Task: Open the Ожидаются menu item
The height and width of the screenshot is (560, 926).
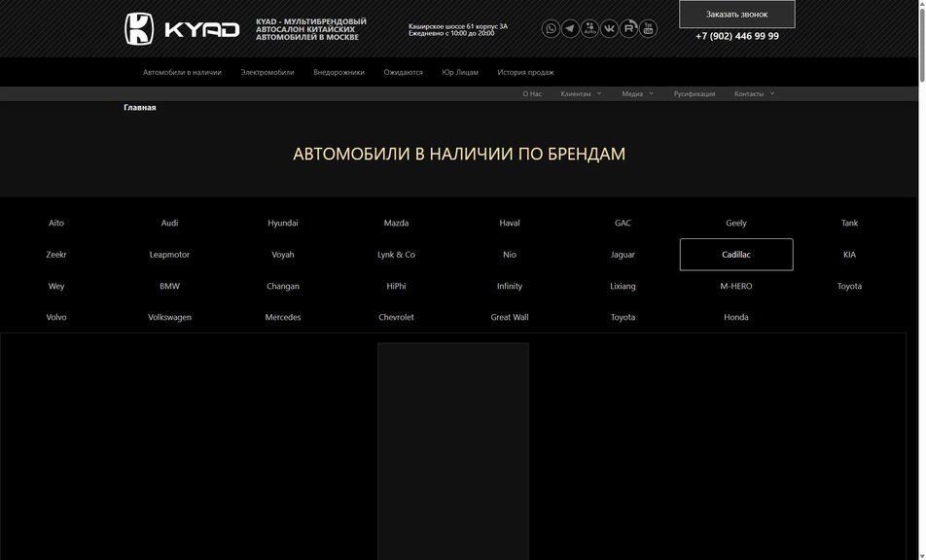Action: pos(403,73)
